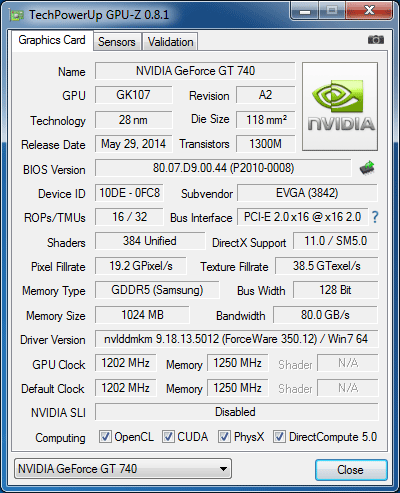Click the GPU Clock row Memory 1250 MHz field
This screenshot has height=493, width=400.
237,363
